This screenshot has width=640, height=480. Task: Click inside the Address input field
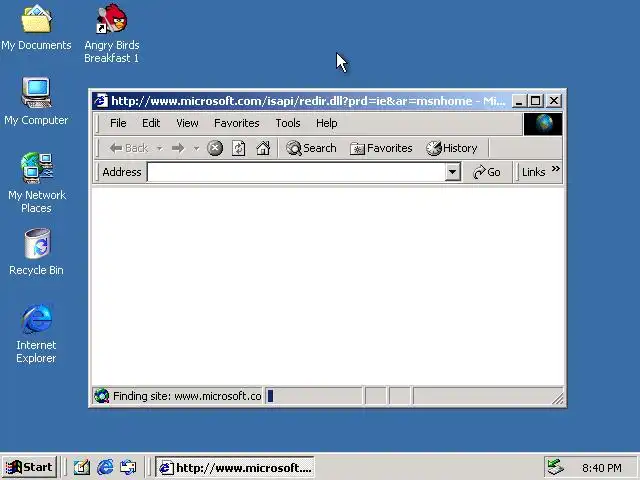(x=296, y=172)
